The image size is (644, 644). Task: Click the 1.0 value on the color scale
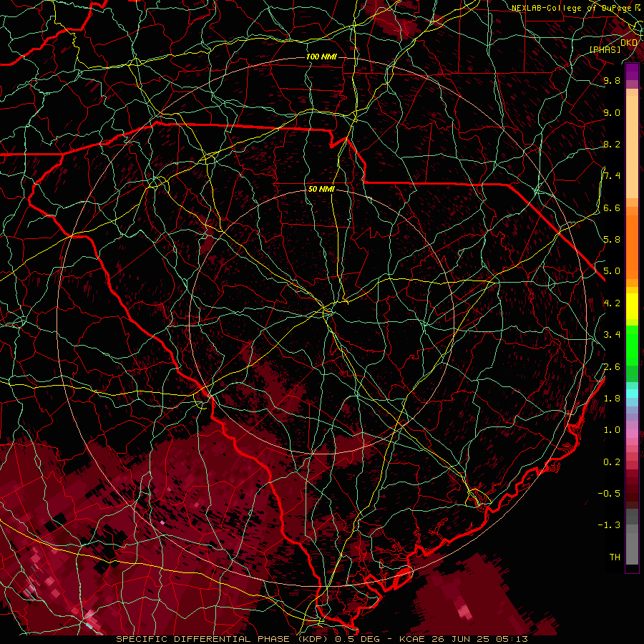coord(612,430)
